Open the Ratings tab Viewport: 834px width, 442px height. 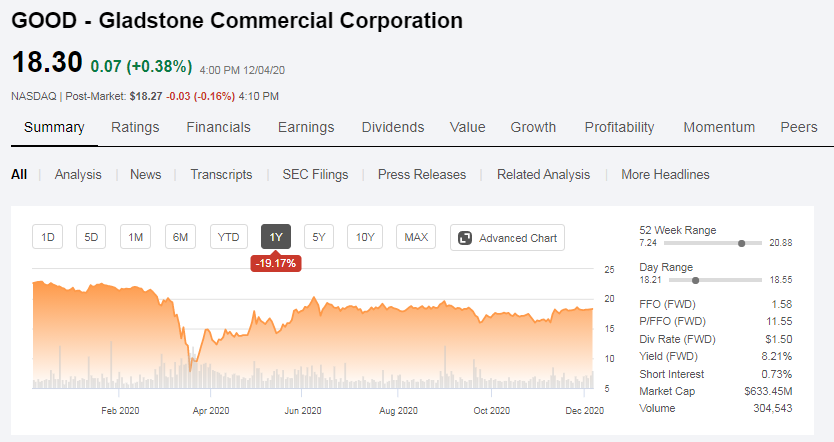click(135, 127)
